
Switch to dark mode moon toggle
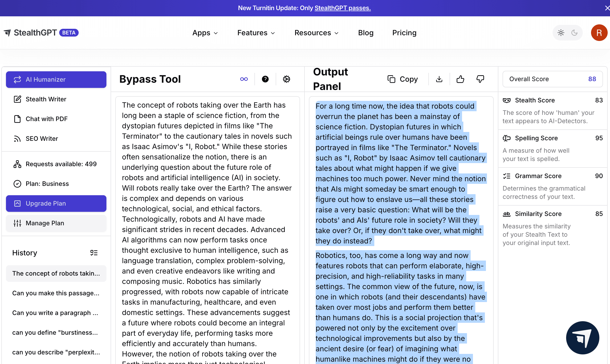point(574,33)
